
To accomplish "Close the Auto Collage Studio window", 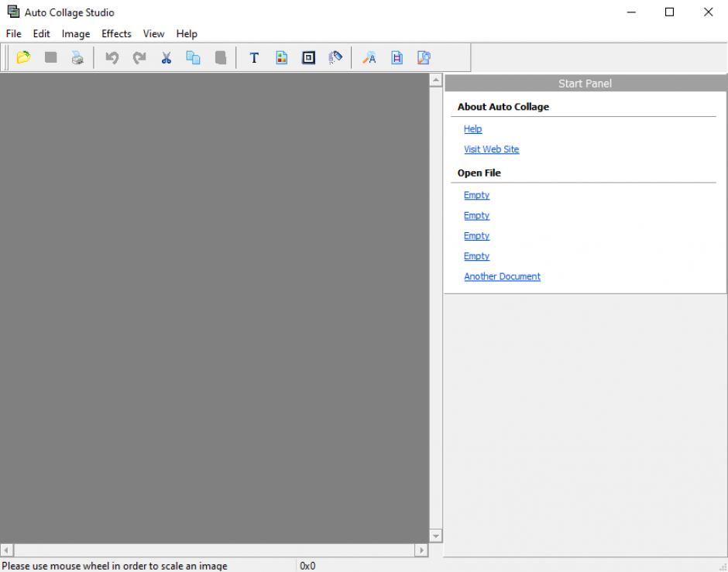I will click(x=708, y=12).
